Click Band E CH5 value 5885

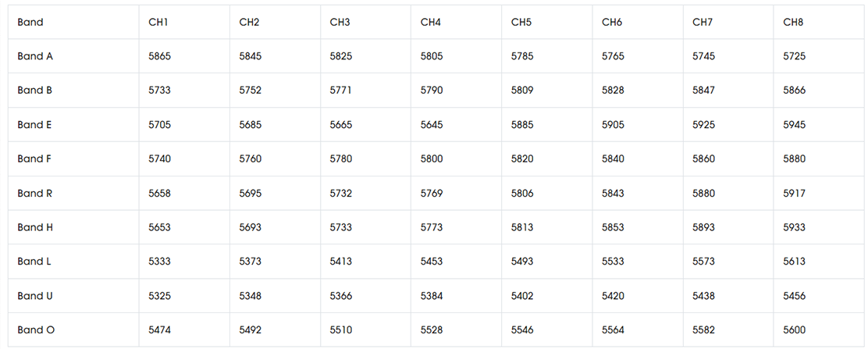point(522,125)
